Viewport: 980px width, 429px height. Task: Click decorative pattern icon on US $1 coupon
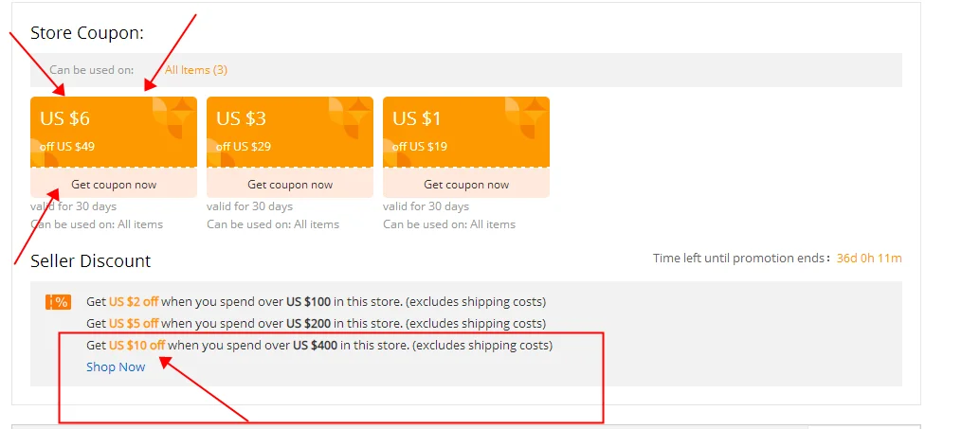tap(527, 118)
